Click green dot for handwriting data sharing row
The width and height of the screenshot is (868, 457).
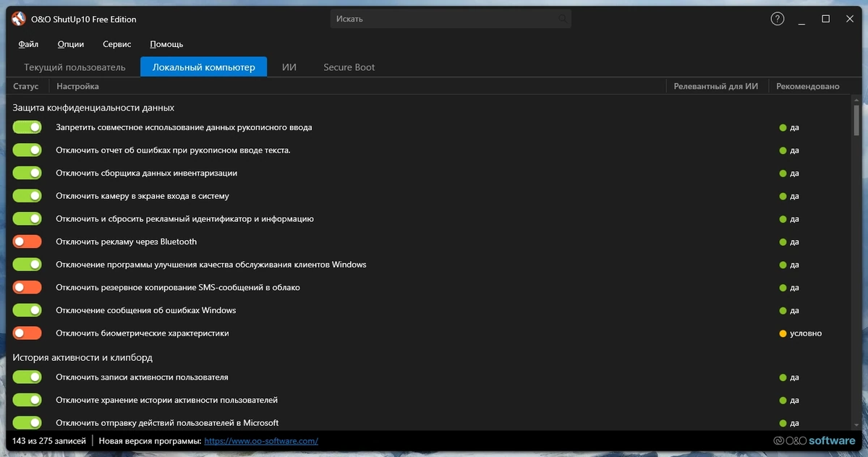coord(783,128)
